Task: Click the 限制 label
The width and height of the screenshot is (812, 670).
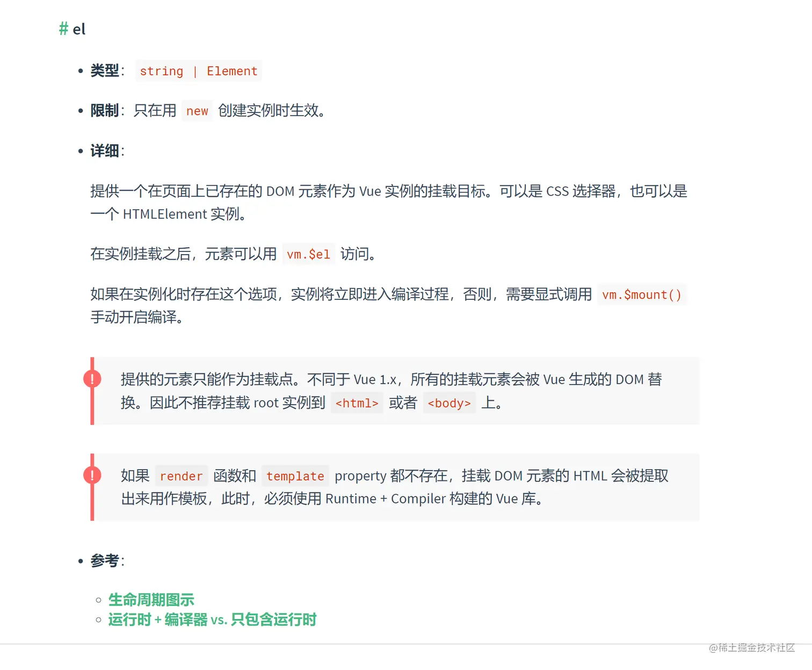Action: pyautogui.click(x=105, y=110)
